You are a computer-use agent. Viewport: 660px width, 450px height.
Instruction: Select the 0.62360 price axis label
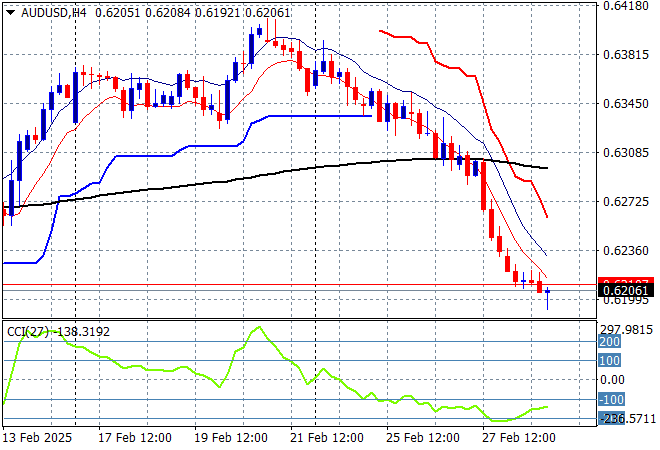click(x=627, y=251)
